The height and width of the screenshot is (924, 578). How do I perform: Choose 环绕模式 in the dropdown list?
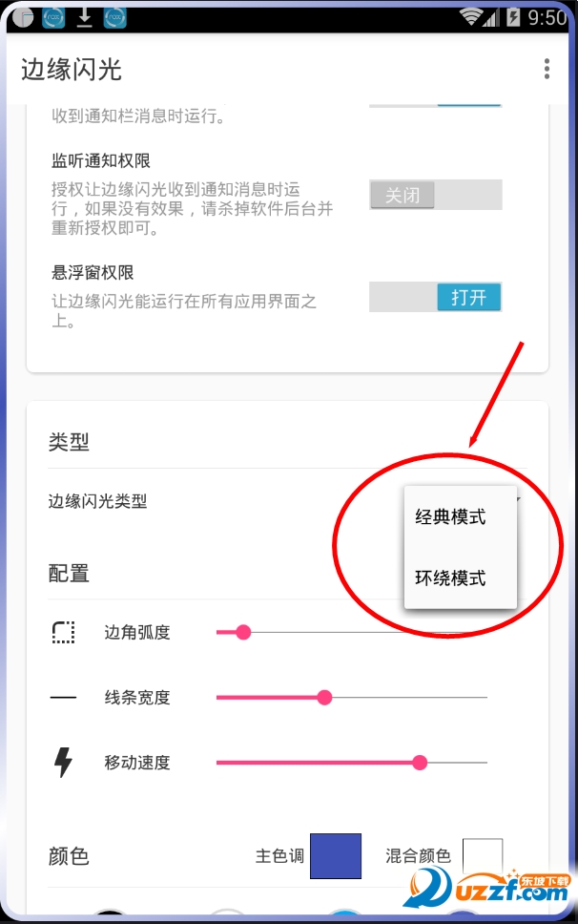(451, 577)
